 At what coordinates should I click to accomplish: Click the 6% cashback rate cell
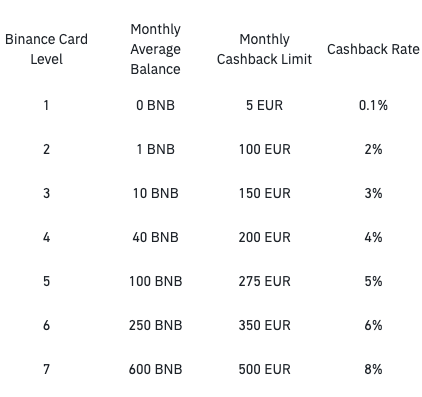coord(373,325)
